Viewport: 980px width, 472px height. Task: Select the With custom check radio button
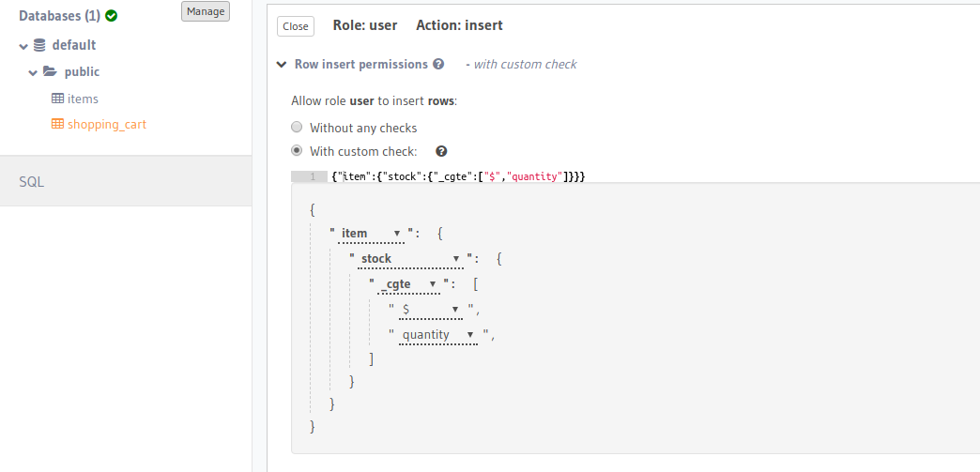pos(297,151)
